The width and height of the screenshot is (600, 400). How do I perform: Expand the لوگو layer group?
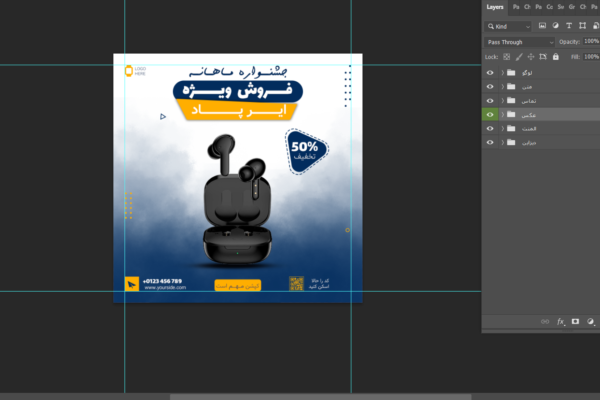pos(502,72)
